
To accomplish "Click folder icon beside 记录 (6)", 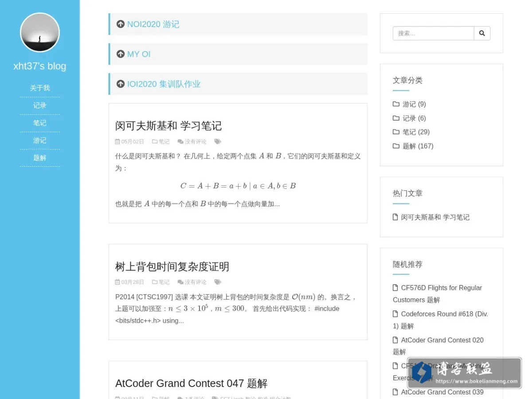I will click(396, 118).
